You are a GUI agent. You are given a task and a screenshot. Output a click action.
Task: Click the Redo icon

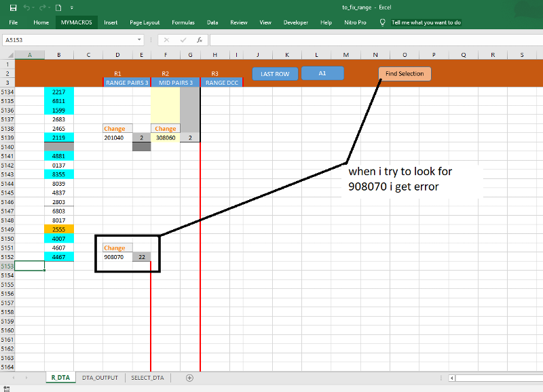coord(42,7)
